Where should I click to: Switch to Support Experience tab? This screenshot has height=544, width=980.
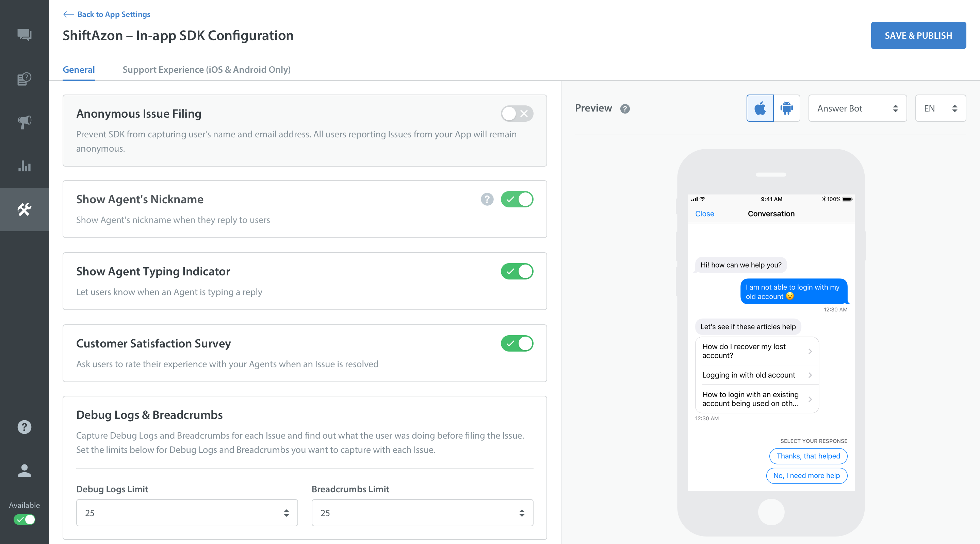click(x=206, y=70)
